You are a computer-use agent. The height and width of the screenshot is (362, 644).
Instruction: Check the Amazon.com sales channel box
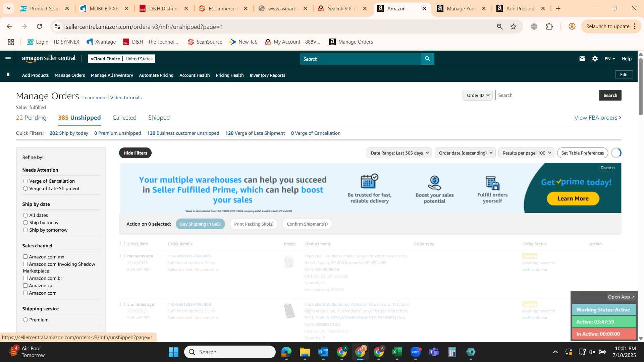point(25,293)
